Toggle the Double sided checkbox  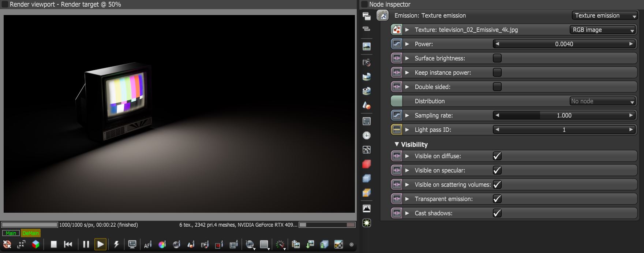pyautogui.click(x=497, y=87)
